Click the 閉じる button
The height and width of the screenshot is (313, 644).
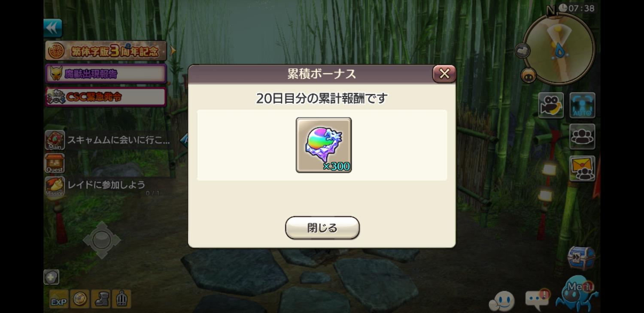(x=322, y=228)
